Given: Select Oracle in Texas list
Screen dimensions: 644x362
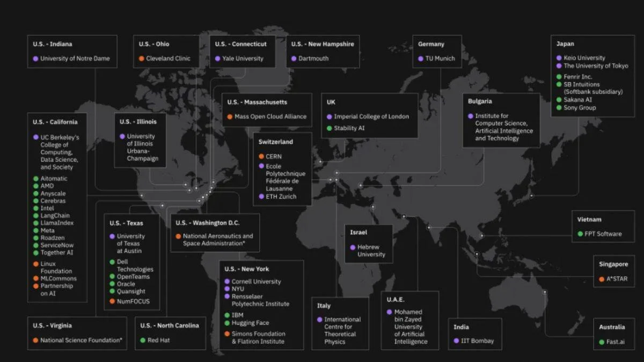Looking at the screenshot, I should [x=122, y=284].
